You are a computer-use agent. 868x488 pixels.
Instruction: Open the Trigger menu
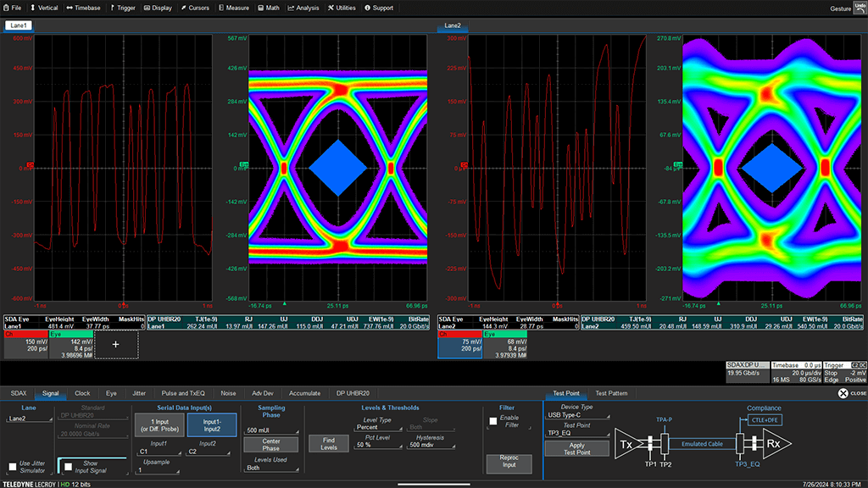[x=124, y=8]
